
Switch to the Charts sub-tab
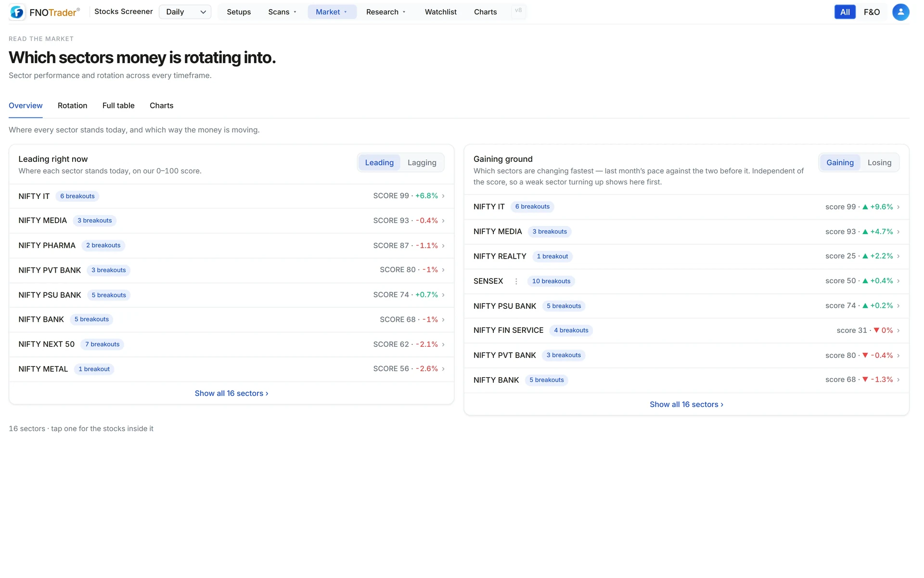[161, 105]
